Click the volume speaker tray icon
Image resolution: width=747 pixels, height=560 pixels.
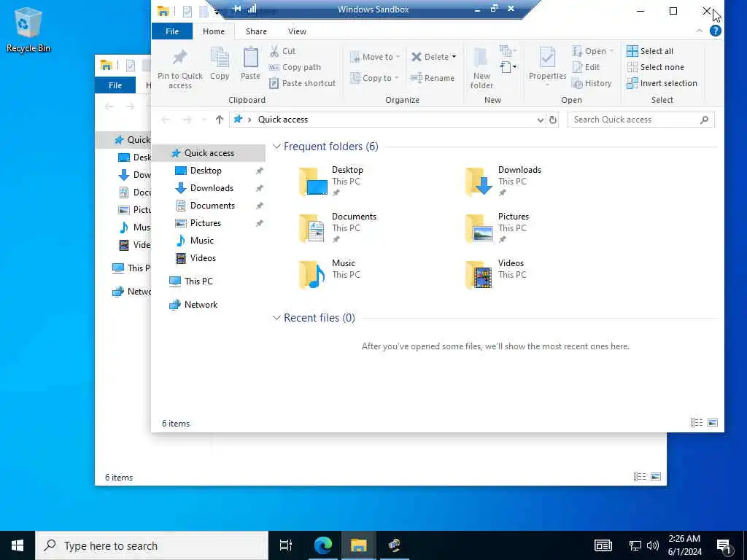(653, 545)
